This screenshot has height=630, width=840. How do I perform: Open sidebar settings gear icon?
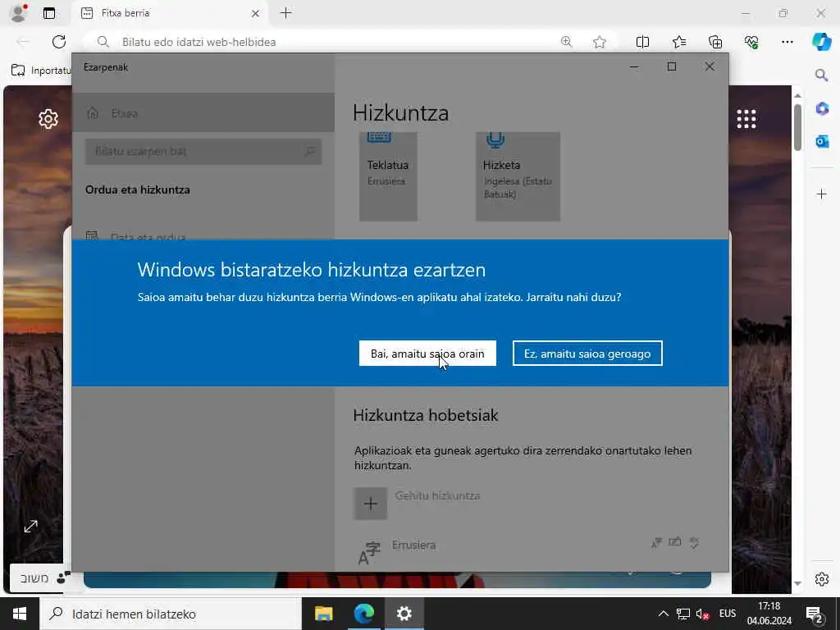pyautogui.click(x=822, y=579)
